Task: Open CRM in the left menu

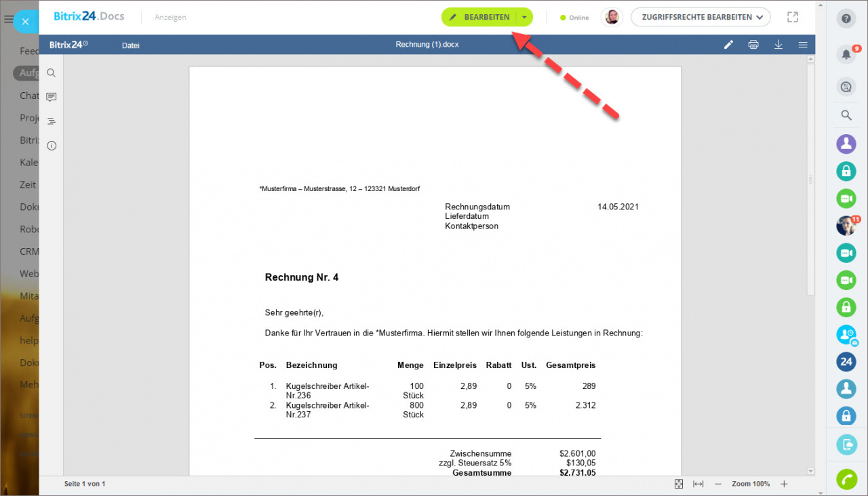Action: (x=29, y=251)
